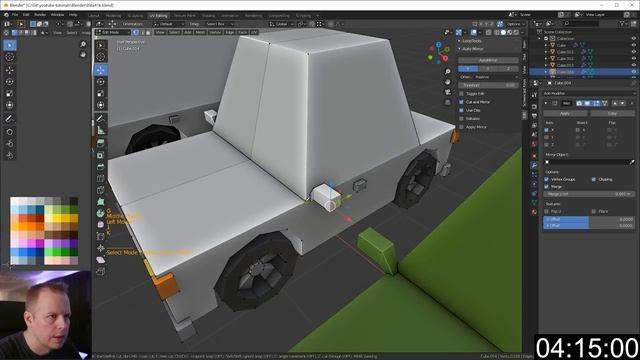Enable the Apply Mirror checkbox
The image size is (640, 360).
(x=462, y=127)
